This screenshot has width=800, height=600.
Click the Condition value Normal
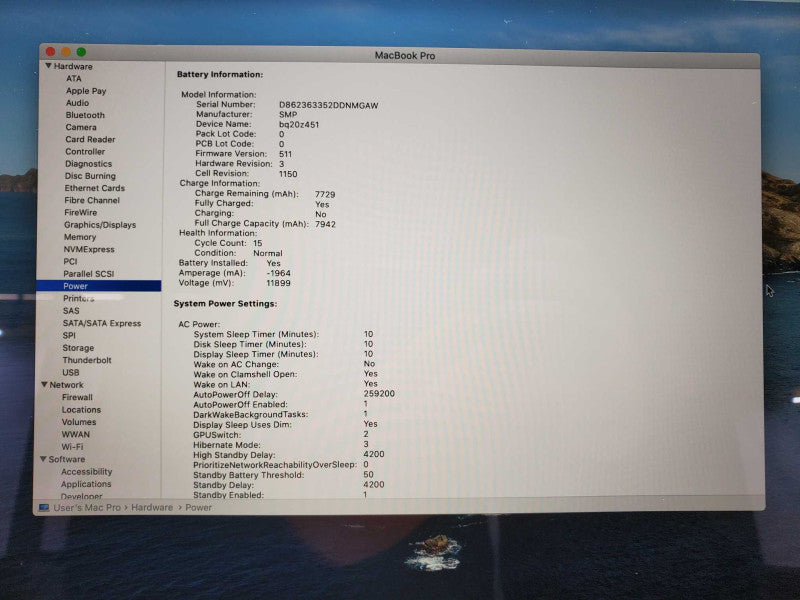[x=267, y=254]
